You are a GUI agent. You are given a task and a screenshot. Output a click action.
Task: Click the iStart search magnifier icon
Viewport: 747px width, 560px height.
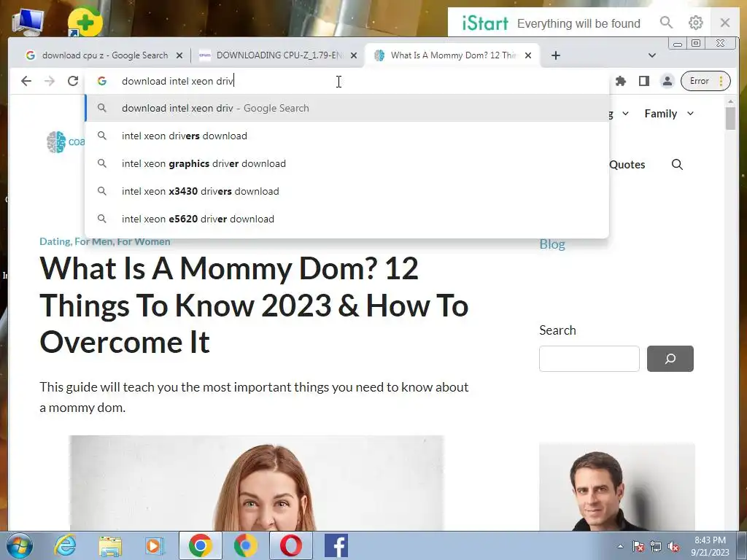point(666,23)
